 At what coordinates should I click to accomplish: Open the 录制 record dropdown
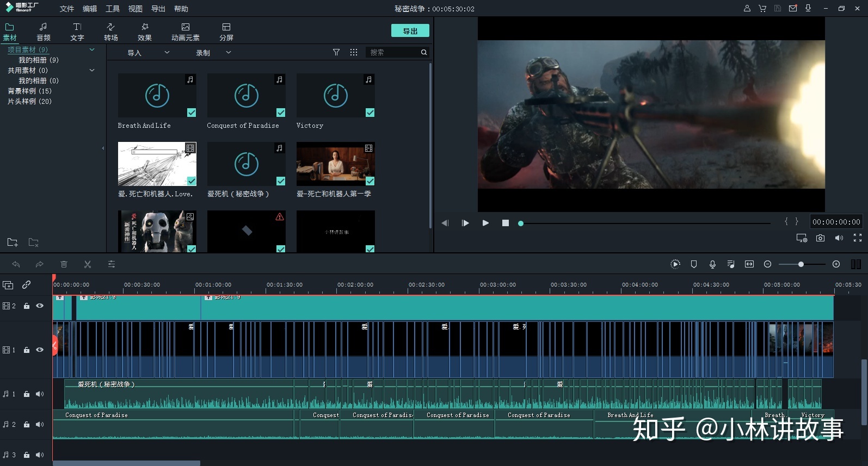pyautogui.click(x=213, y=53)
